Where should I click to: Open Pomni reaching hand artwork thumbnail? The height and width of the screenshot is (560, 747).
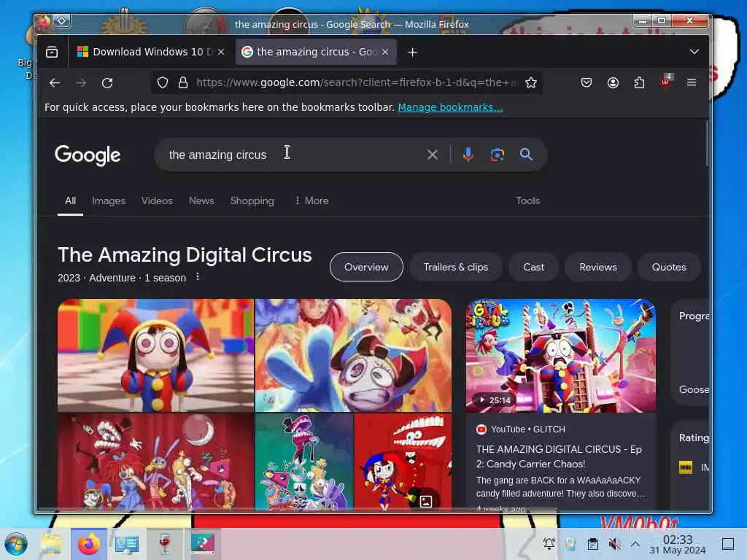(353, 355)
